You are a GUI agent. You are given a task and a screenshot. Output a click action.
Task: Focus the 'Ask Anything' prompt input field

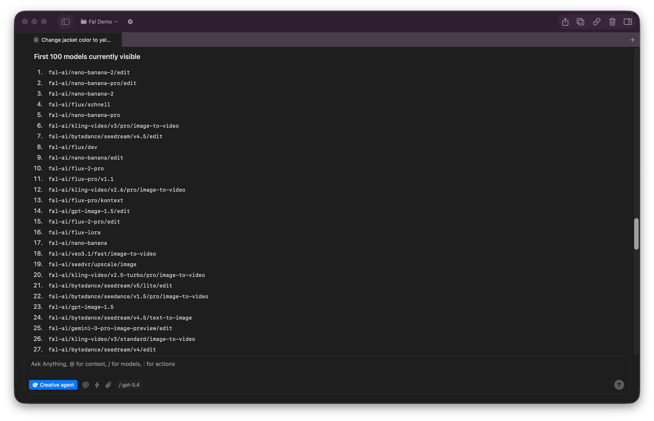pos(325,364)
